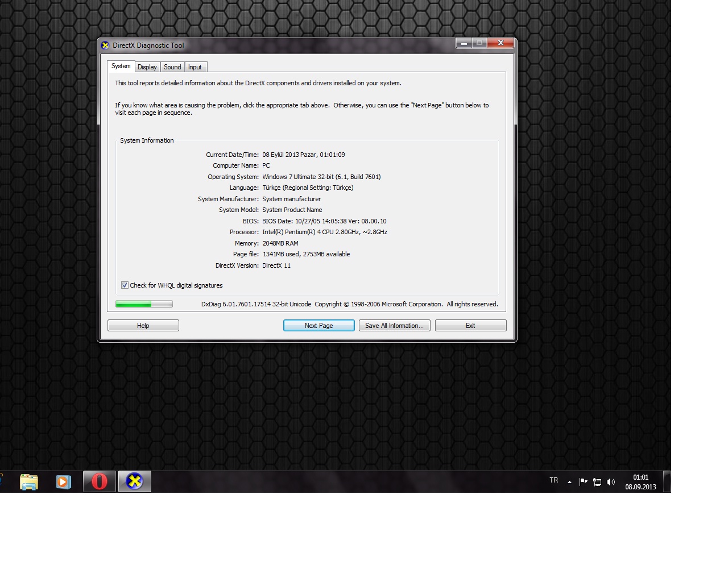Close the DirectX Diagnostic Tool window
The image size is (728, 582).
click(500, 43)
